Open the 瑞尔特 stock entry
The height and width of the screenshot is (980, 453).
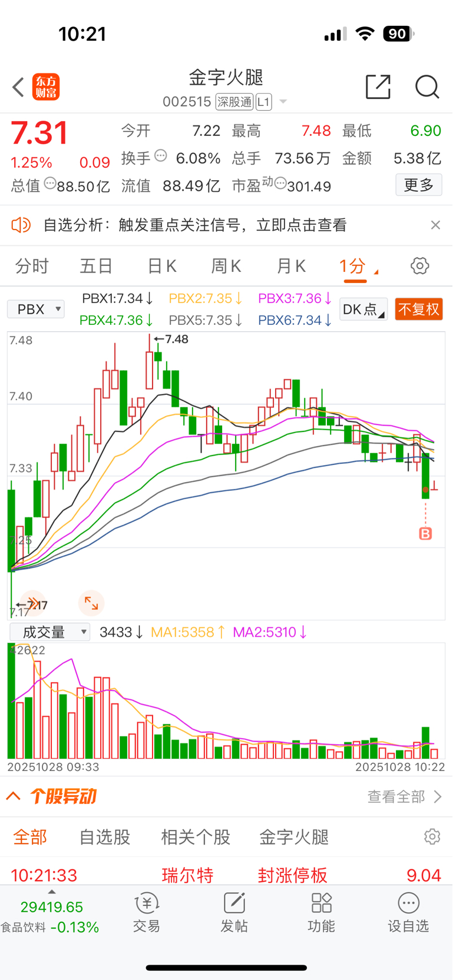187,875
